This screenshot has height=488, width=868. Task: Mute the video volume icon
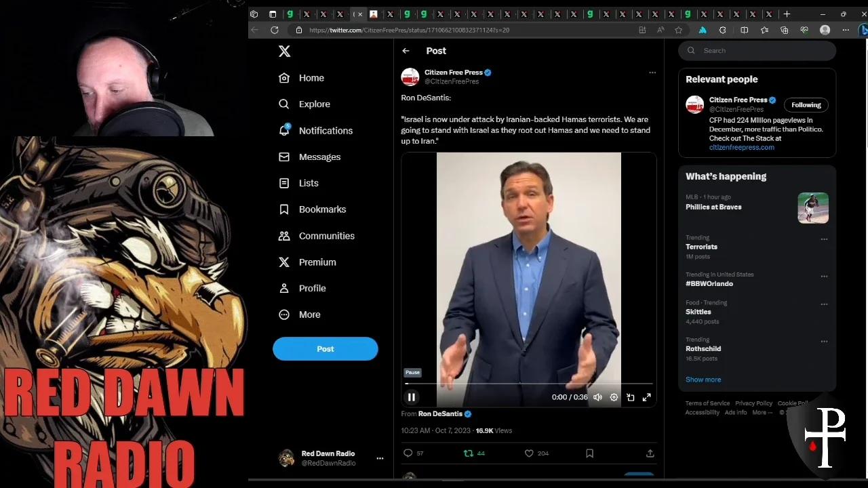click(597, 397)
